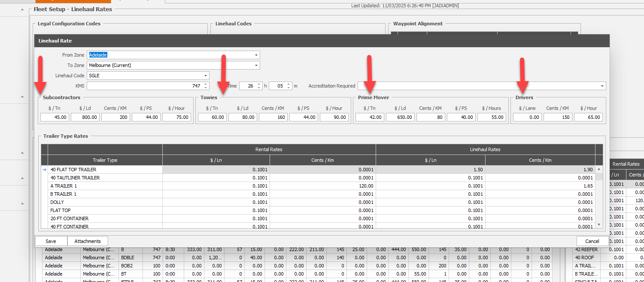Click the 1.65 cents cell for A TRAILER 1
The width and height of the screenshot is (644, 282).
coord(540,186)
